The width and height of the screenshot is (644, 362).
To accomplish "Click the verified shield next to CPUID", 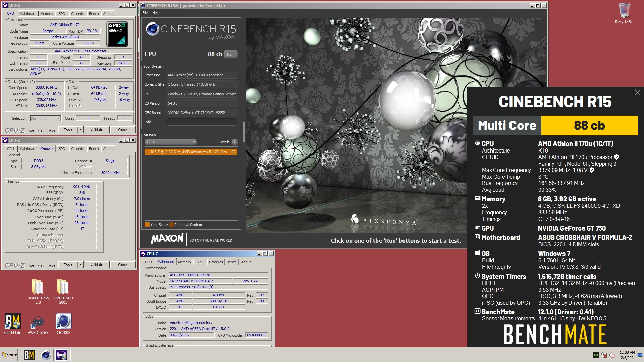I will [x=616, y=157].
